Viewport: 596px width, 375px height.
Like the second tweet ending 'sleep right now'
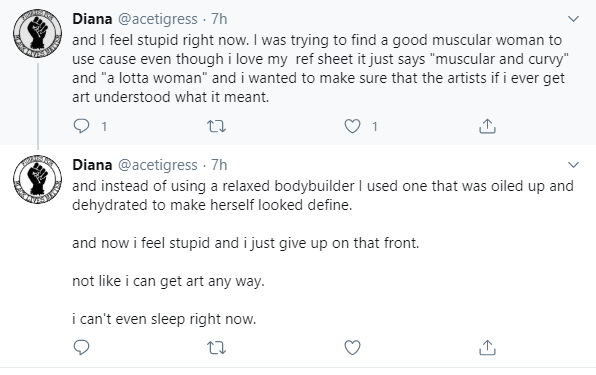pos(352,347)
